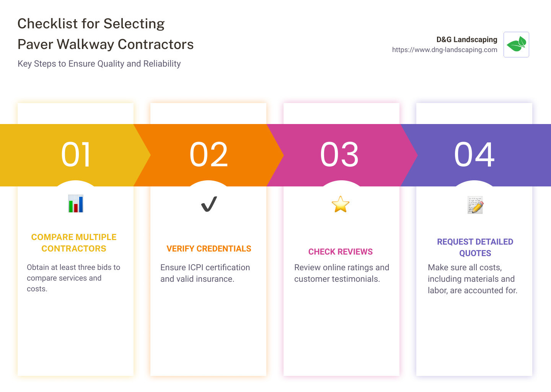Click the Check Reviews heading
The width and height of the screenshot is (551, 392).
(341, 252)
